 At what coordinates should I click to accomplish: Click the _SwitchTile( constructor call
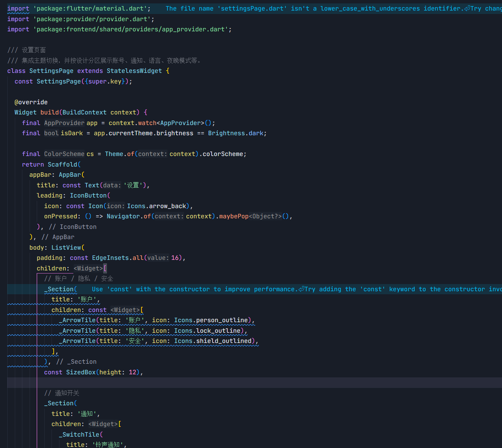coord(81,435)
